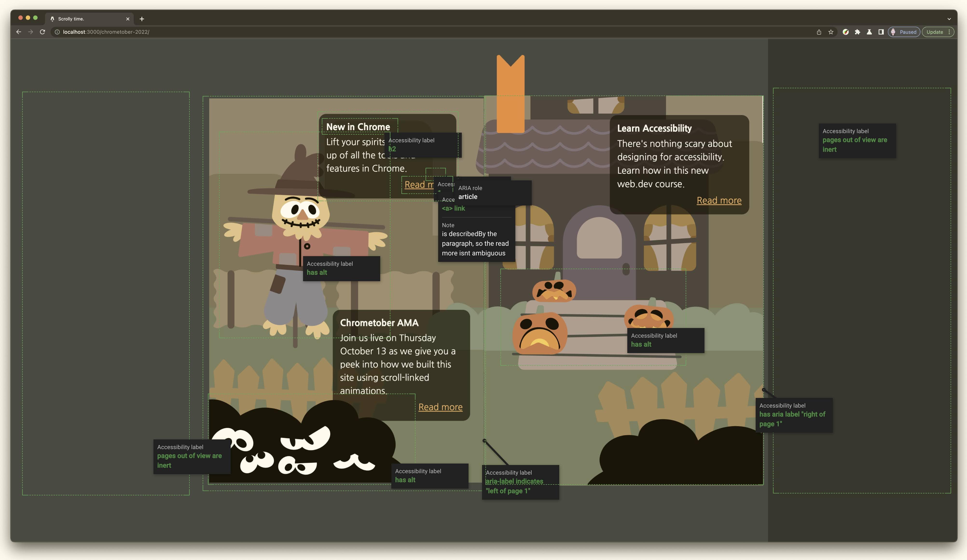Click 'Read more' link in Learn Accessibility card

[x=719, y=200]
